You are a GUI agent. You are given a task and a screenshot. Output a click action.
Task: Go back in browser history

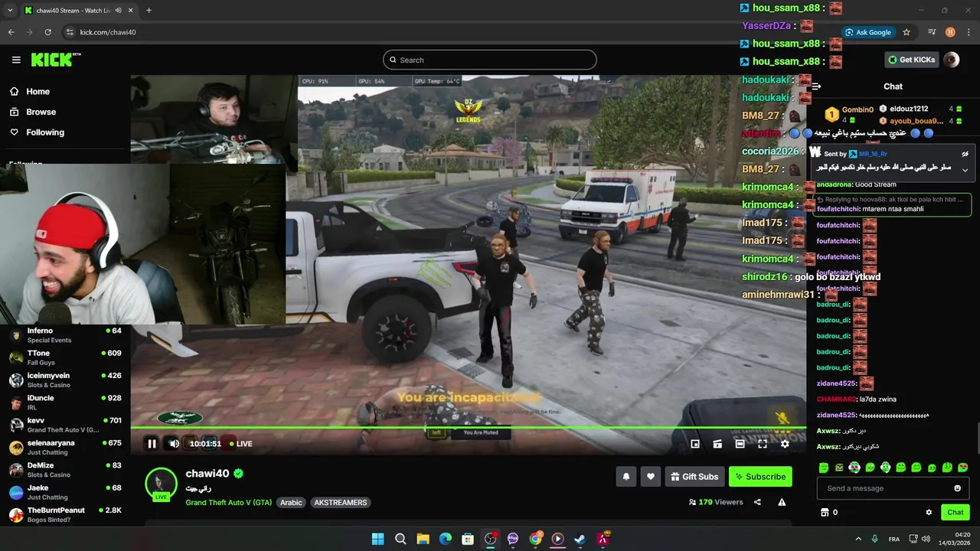click(x=11, y=32)
